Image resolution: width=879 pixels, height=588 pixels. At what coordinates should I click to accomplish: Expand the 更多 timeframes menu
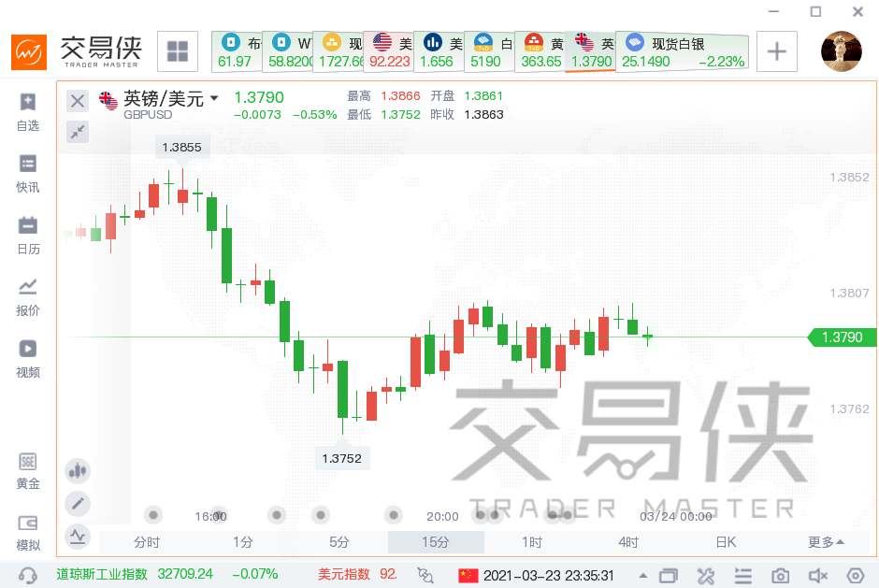tap(825, 542)
